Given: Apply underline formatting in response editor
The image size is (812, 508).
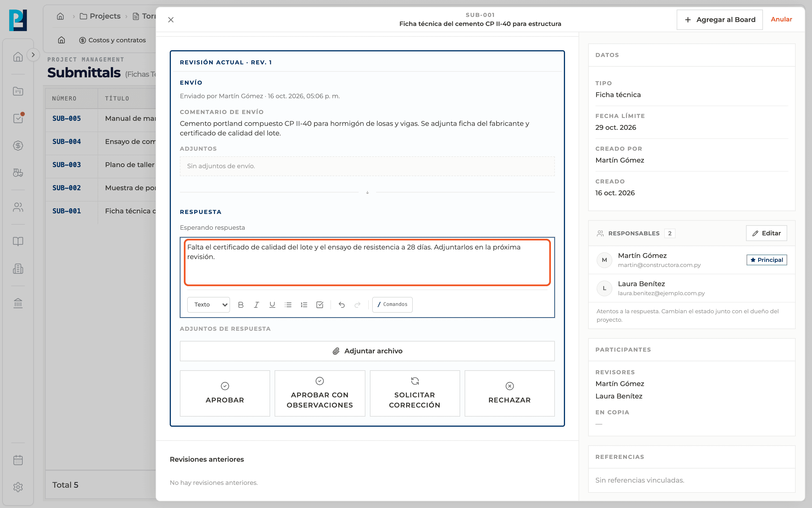Looking at the screenshot, I should click(x=272, y=305).
